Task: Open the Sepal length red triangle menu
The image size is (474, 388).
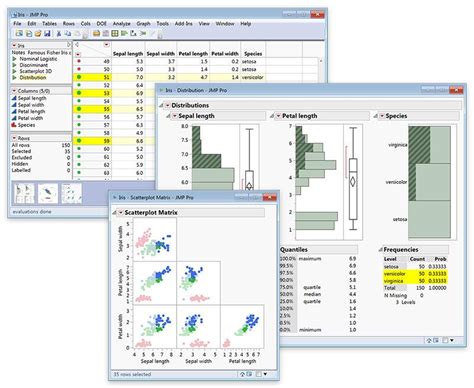Action: [174, 116]
